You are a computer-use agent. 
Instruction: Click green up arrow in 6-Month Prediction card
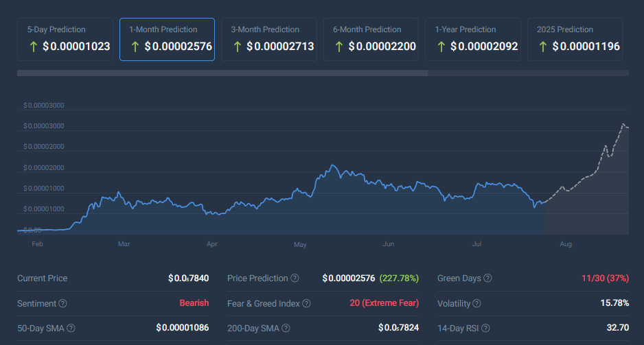pos(339,47)
